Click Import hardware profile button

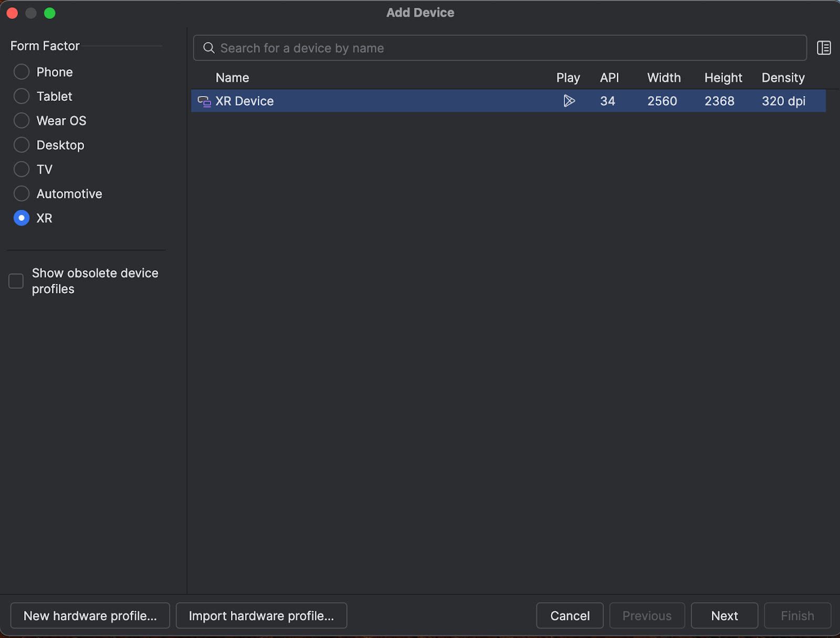click(261, 615)
